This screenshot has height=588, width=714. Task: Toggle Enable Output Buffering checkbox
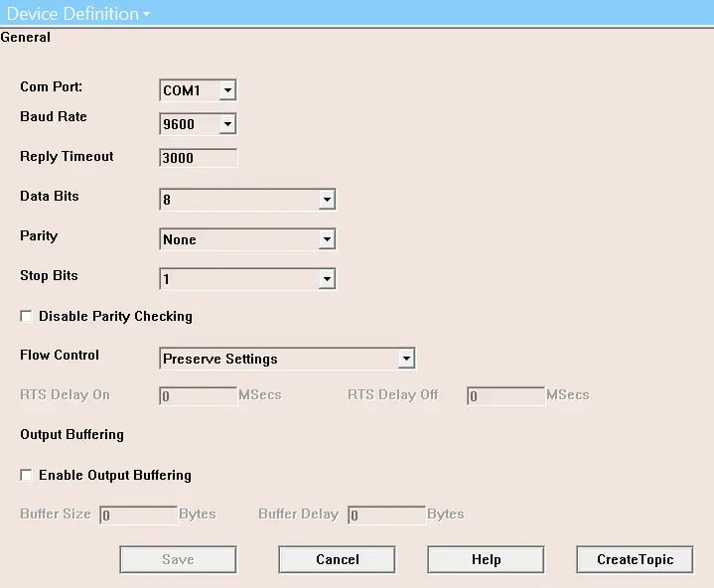(x=26, y=475)
